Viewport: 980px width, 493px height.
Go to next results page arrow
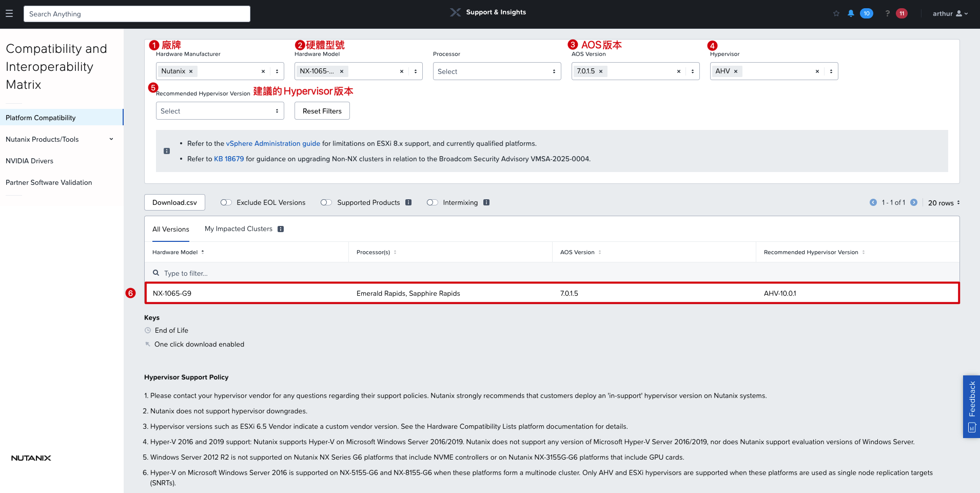click(914, 202)
